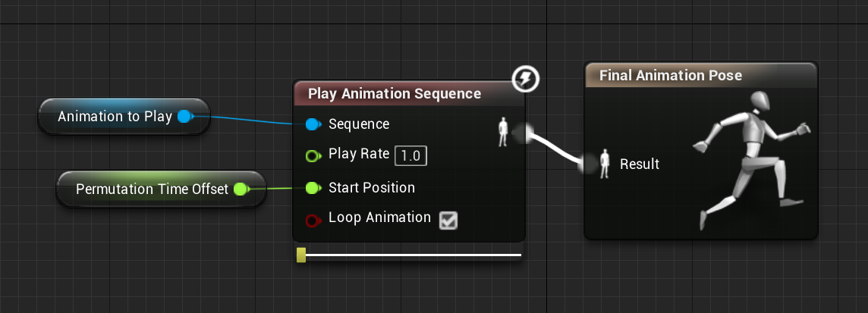
Task: Click the Animation to Play output pin
Action: coord(184,117)
